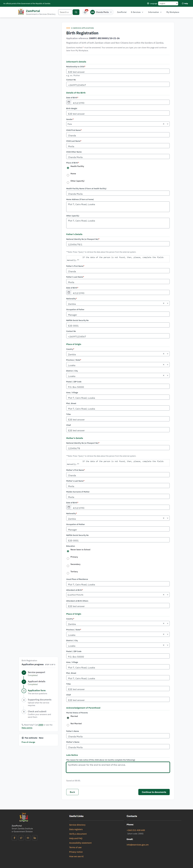The image size is (193, 868).
Task: Open the notifications bell
Action: tap(85, 12)
